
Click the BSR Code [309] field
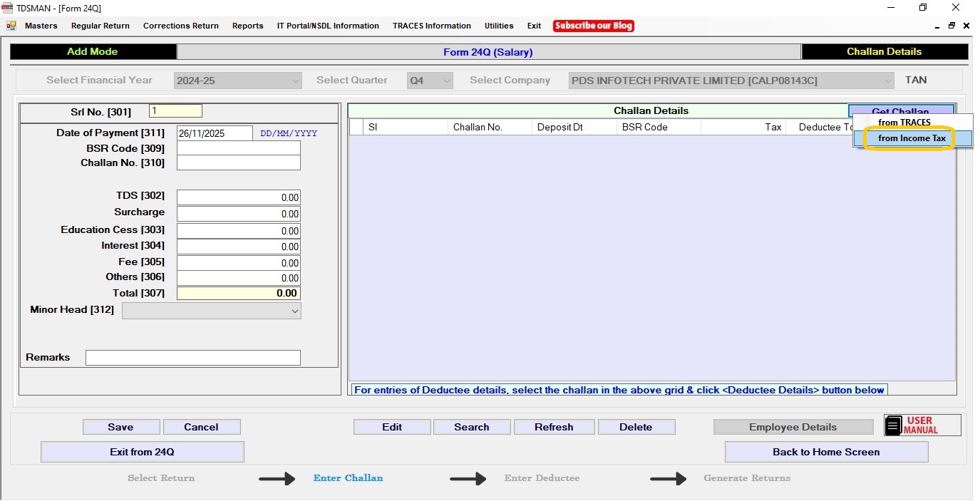(x=238, y=148)
